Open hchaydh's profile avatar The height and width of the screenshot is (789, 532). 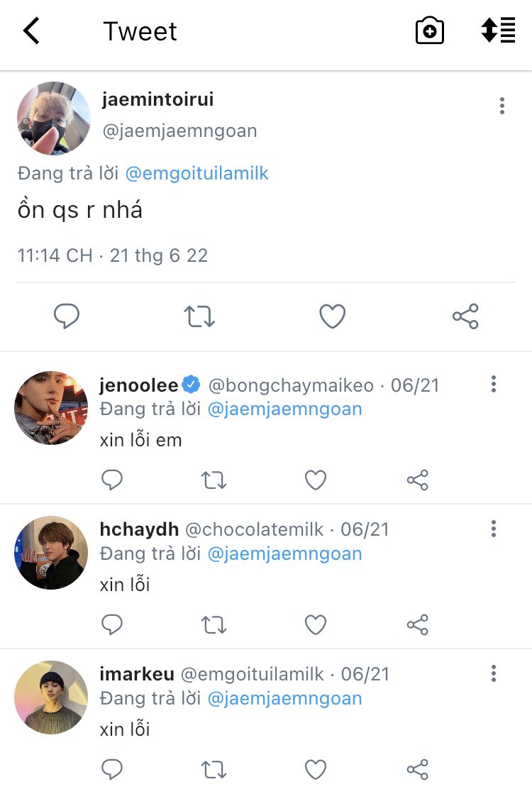coord(51,553)
